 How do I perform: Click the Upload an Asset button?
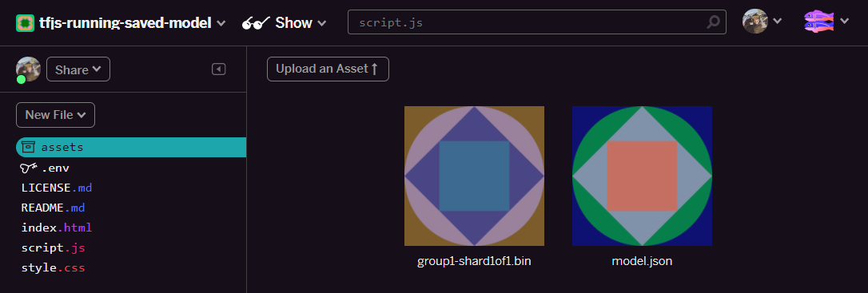(328, 69)
